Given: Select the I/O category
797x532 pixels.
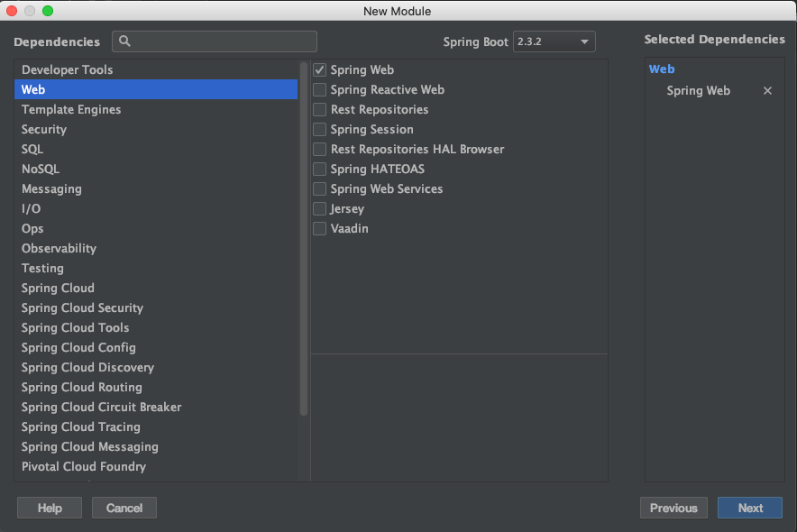Looking at the screenshot, I should tap(156, 208).
